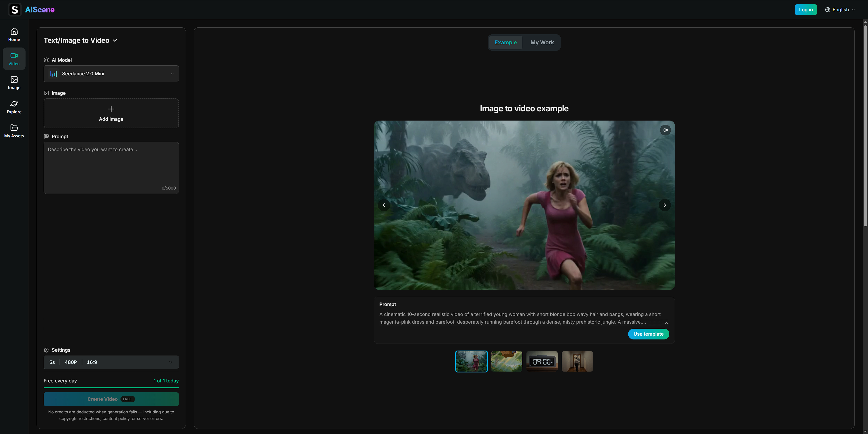Switch to the Example tab
The width and height of the screenshot is (868, 434).
click(505, 43)
